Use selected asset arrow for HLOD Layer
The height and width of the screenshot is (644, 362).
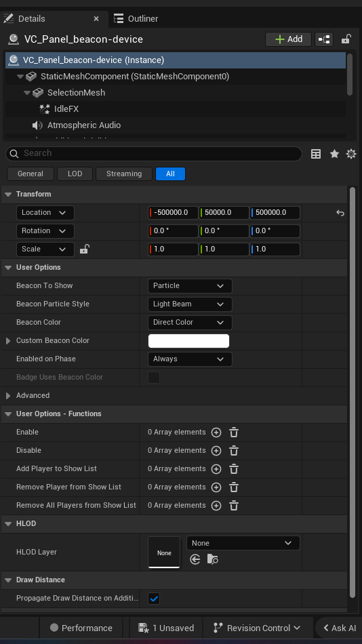tap(195, 559)
